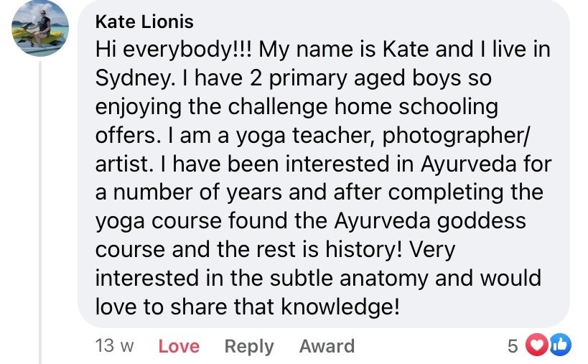Reply to Kate Lionis's comment
The height and width of the screenshot is (364, 588).
249,346
